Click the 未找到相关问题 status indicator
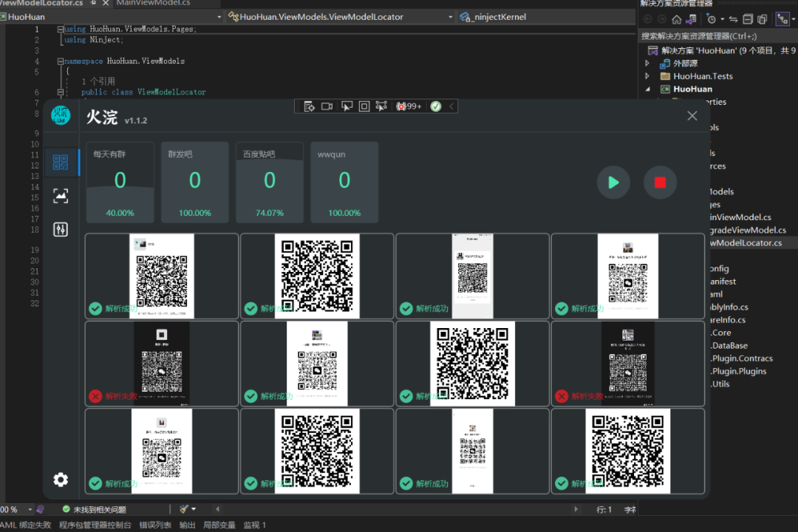The width and height of the screenshot is (798, 532). (94, 509)
